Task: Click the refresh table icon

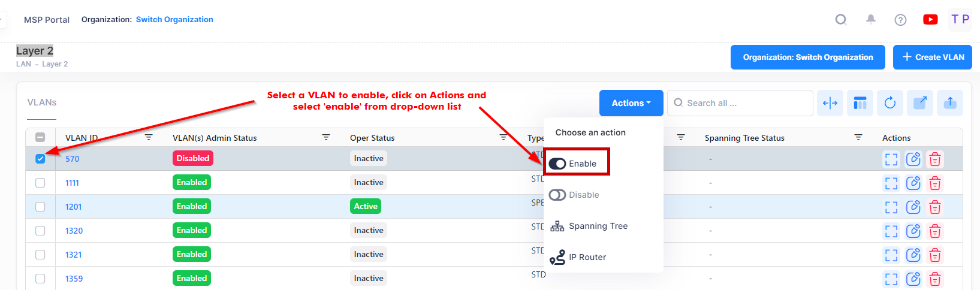Action: (890, 103)
